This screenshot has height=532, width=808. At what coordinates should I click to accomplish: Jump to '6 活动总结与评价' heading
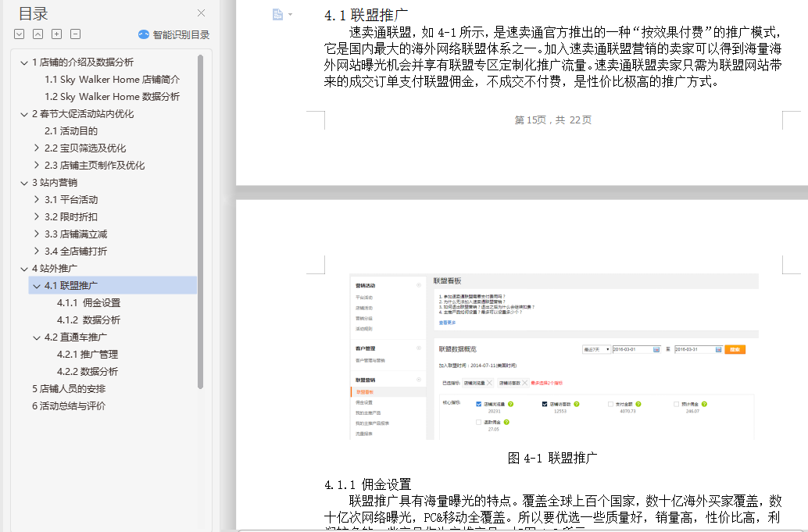[69, 405]
